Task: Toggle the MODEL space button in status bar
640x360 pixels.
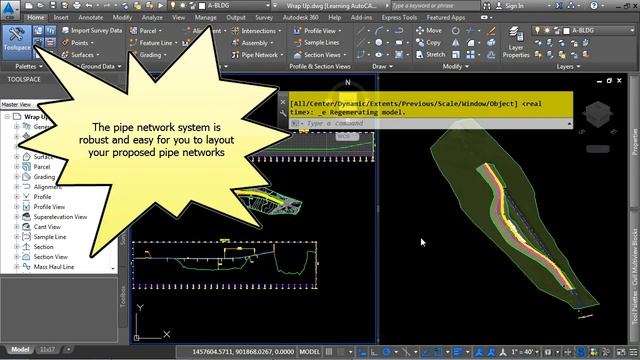Action: click(309, 351)
